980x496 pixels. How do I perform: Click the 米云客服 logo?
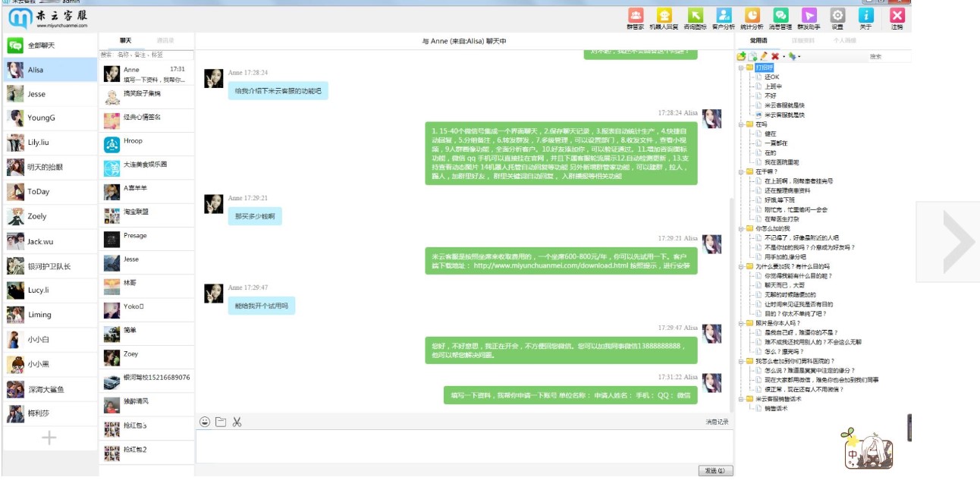[47, 18]
